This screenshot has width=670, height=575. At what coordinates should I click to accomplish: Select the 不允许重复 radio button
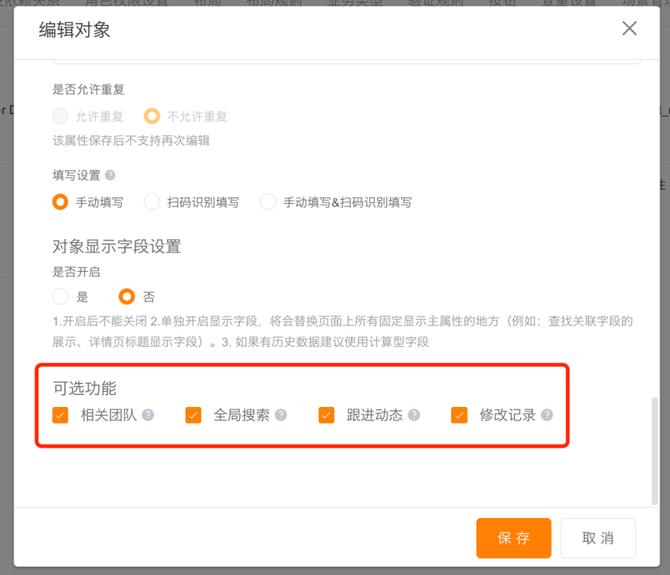point(152,116)
